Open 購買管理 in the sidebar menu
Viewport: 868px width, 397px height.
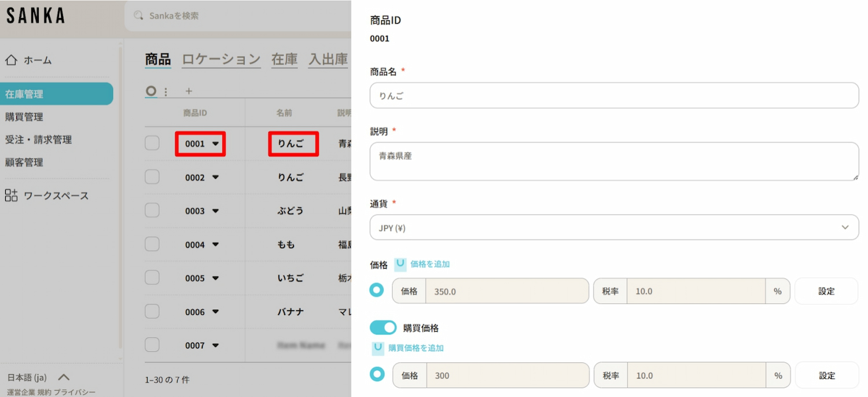(24, 117)
